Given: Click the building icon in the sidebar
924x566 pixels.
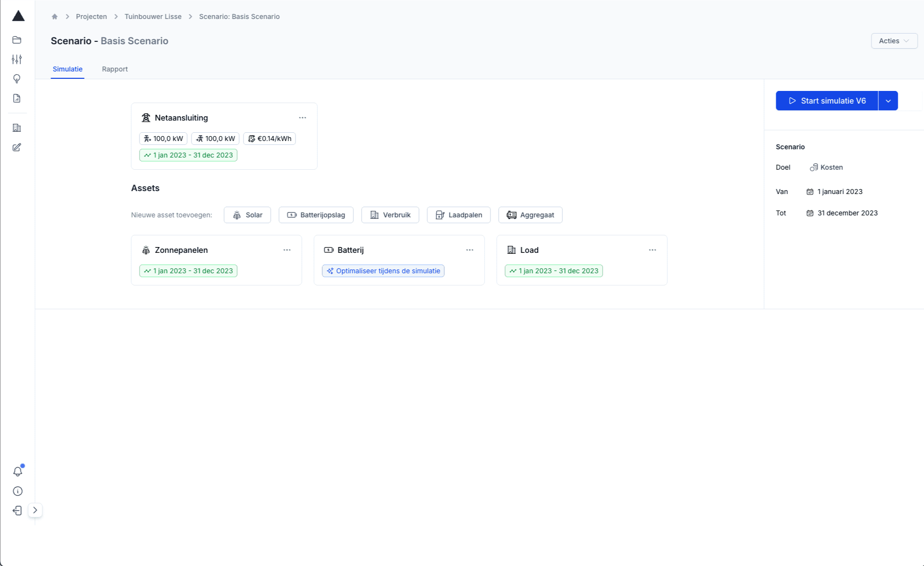Looking at the screenshot, I should (x=17, y=128).
